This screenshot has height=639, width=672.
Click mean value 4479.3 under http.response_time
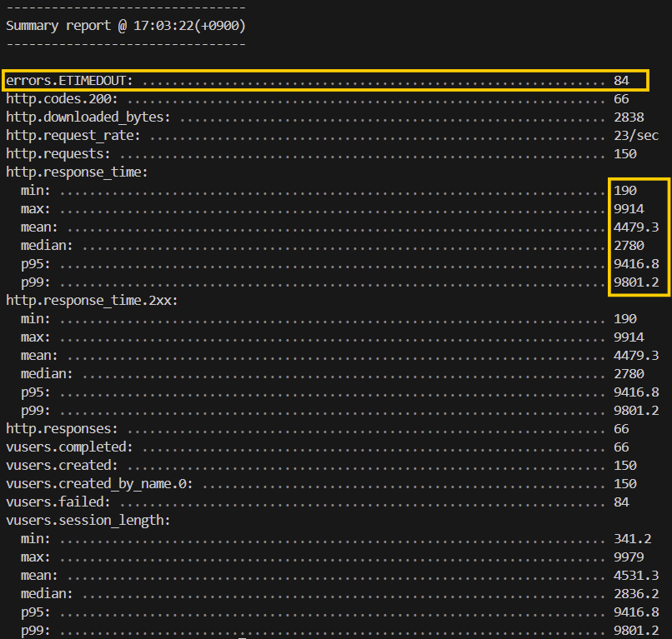636,227
